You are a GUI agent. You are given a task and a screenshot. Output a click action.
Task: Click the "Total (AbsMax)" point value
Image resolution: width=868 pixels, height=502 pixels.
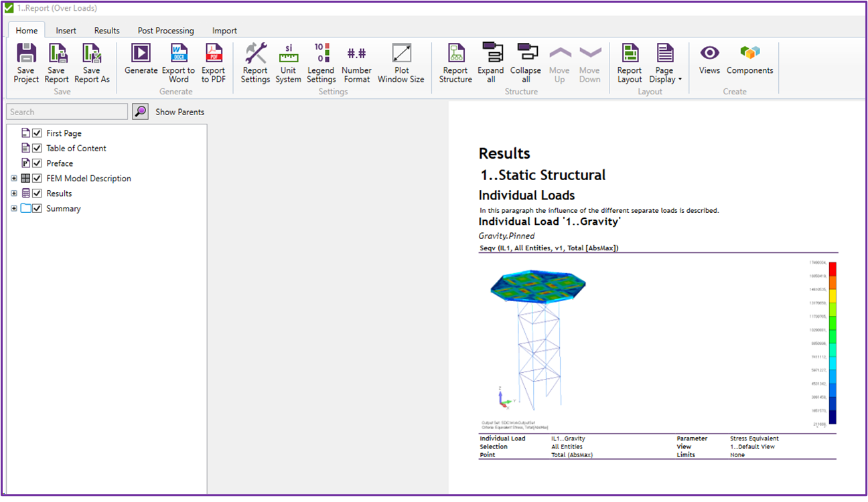[572, 455]
